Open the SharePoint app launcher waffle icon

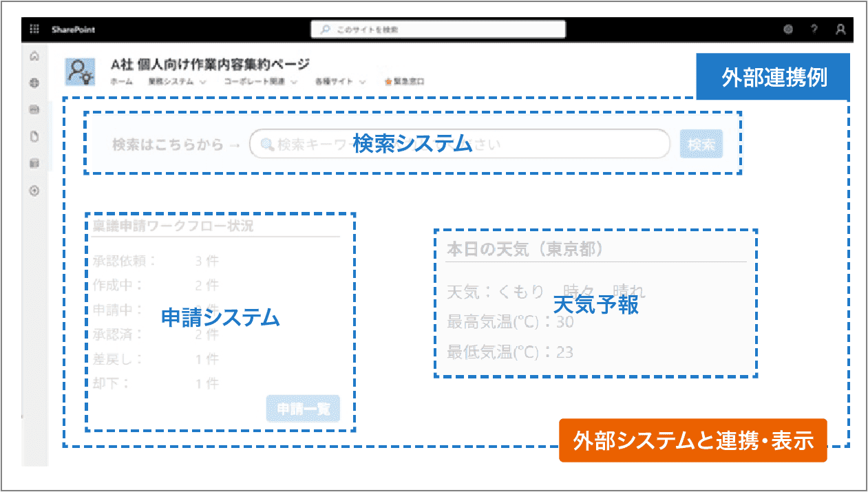tap(33, 29)
